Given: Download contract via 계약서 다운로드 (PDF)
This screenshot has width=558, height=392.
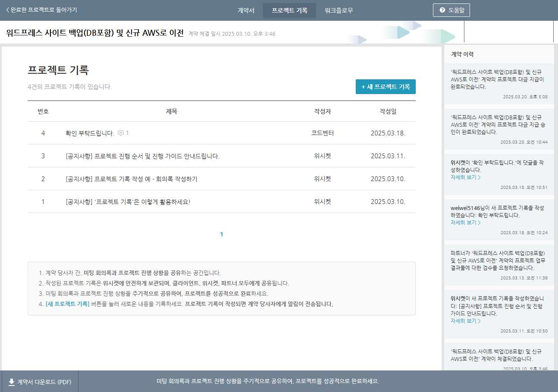Looking at the screenshot, I should (44, 382).
